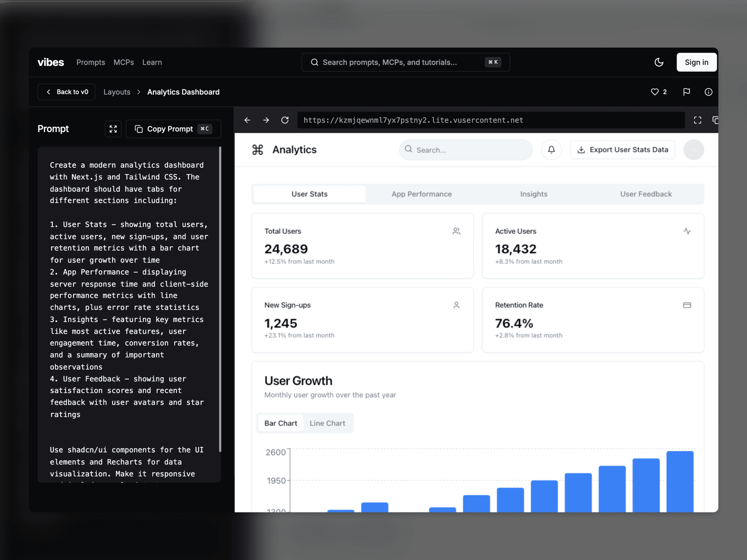The width and height of the screenshot is (747, 560).
Task: Toggle dark mode moon icon
Action: (x=659, y=62)
